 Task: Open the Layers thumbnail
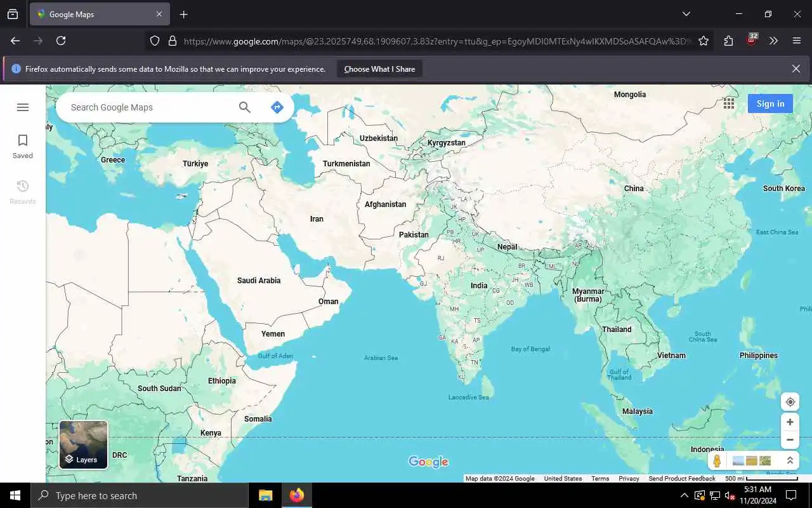84,444
